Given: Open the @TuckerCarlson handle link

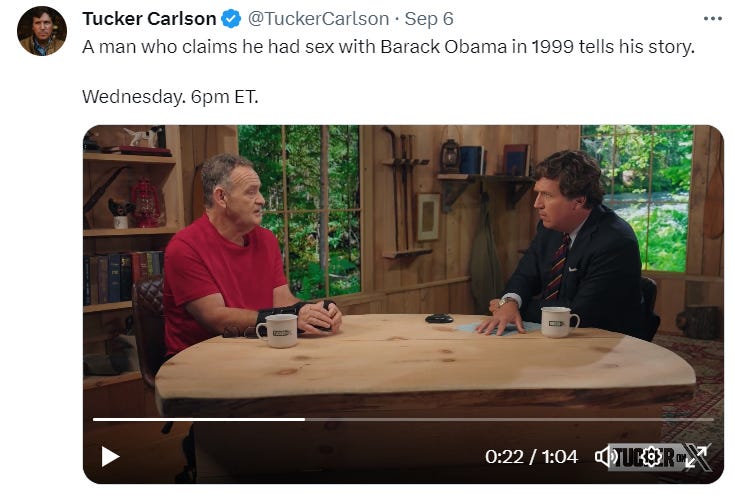Looking at the screenshot, I should click(x=318, y=19).
